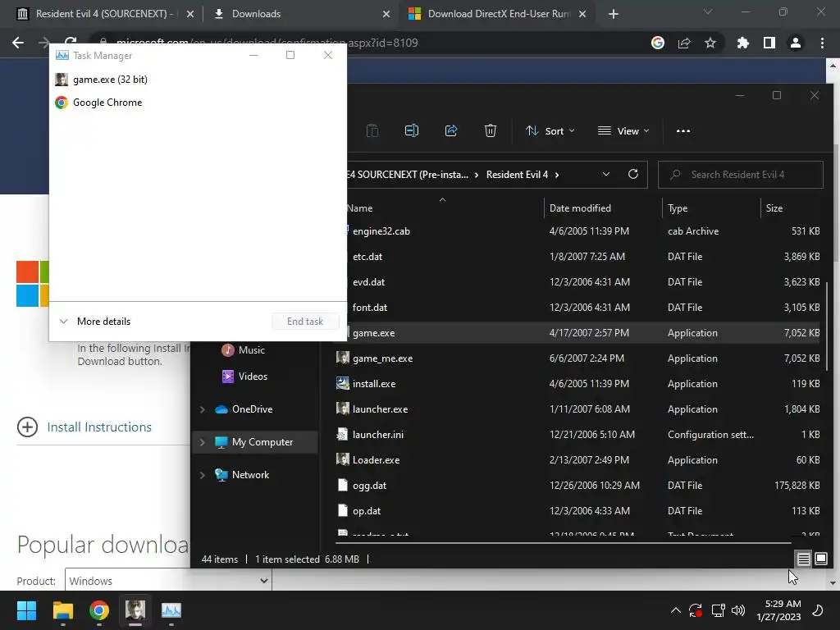Click Chrome icon on the taskbar

point(99,610)
